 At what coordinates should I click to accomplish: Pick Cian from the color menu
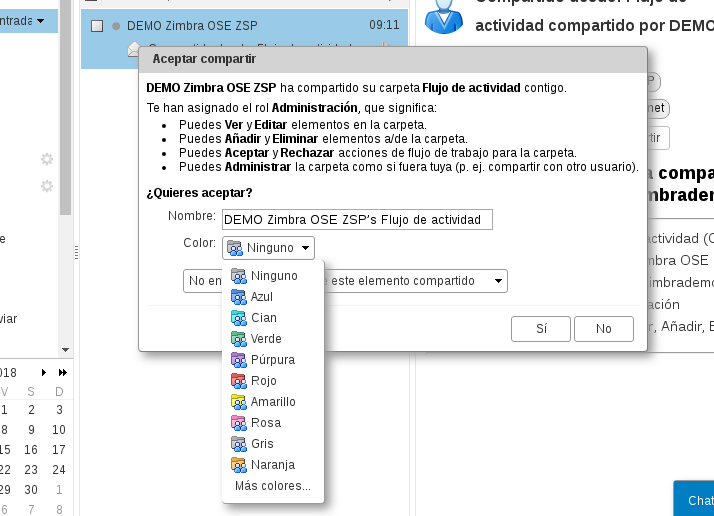(x=273, y=317)
